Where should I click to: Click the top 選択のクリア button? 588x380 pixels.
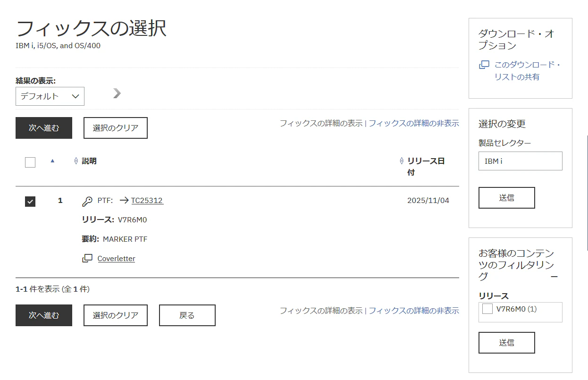(116, 128)
